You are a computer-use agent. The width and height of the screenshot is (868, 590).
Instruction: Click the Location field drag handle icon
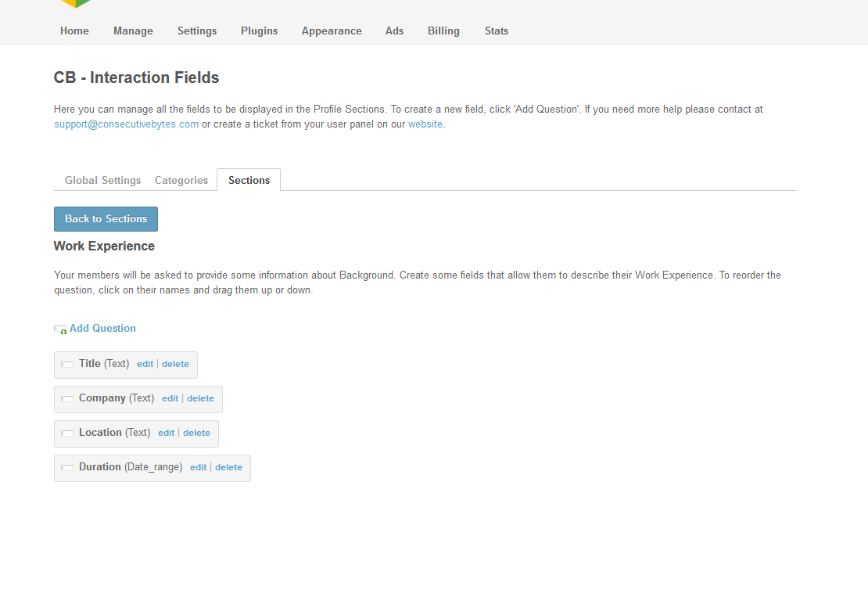pos(67,434)
